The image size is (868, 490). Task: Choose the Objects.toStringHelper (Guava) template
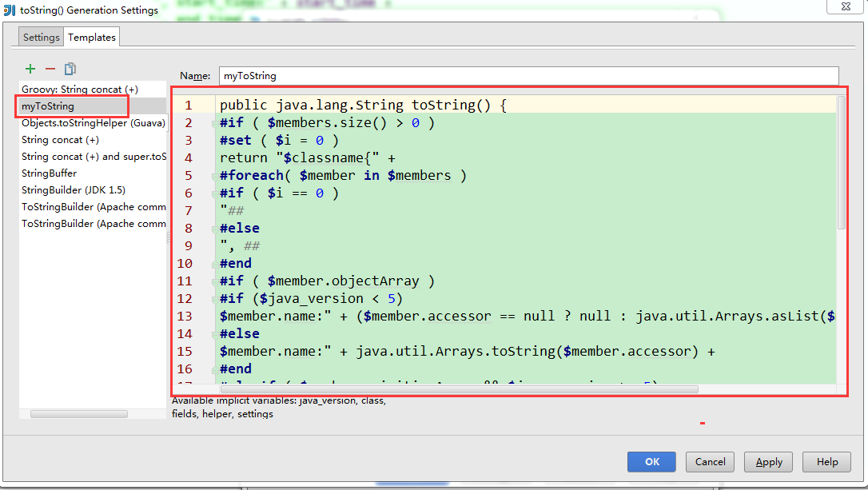pyautogui.click(x=93, y=123)
